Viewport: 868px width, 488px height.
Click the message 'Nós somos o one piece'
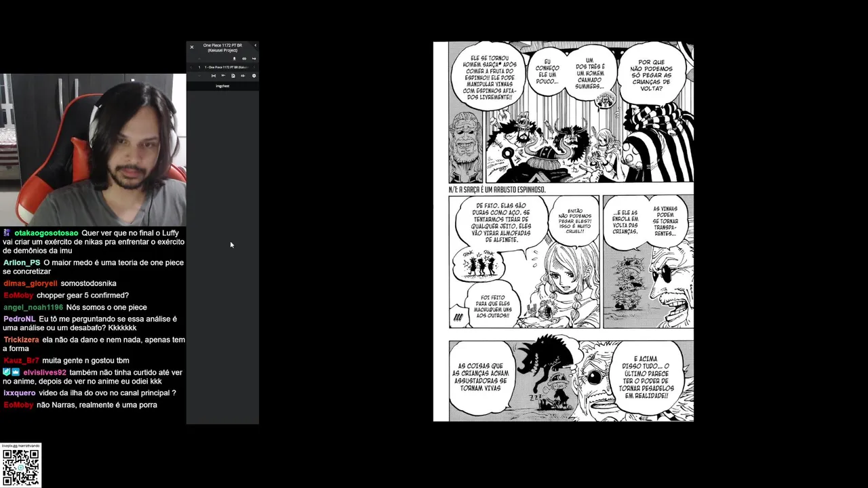106,308
